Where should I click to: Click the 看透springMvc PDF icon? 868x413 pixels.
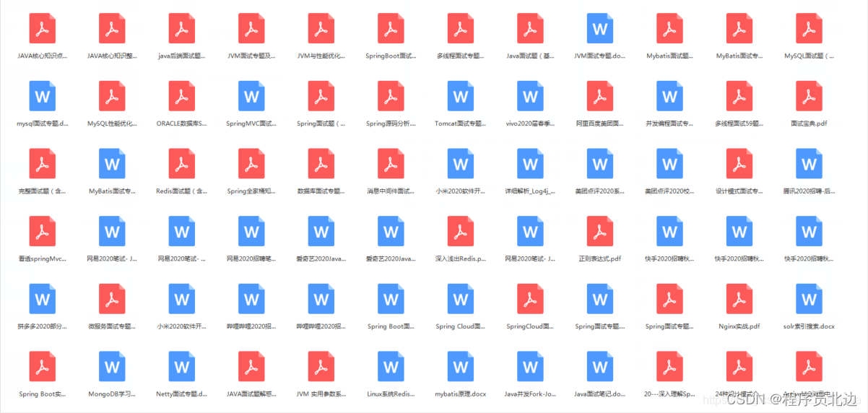pos(43,231)
